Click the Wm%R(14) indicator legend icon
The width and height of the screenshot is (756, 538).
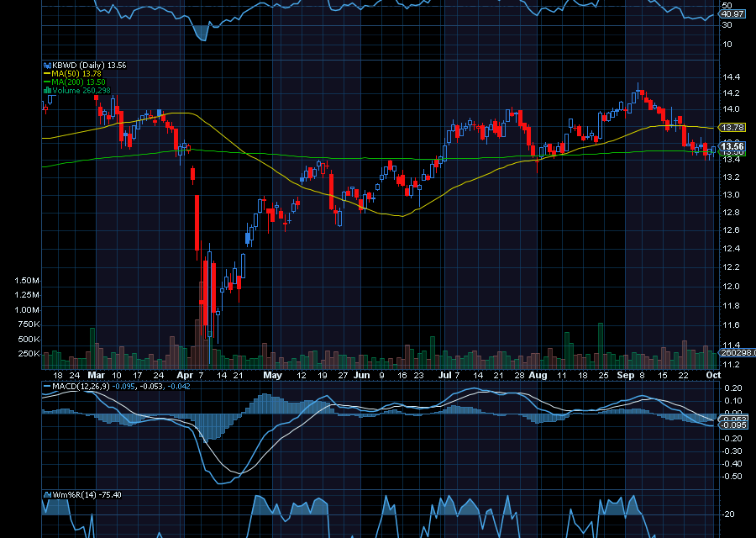pyautogui.click(x=45, y=495)
